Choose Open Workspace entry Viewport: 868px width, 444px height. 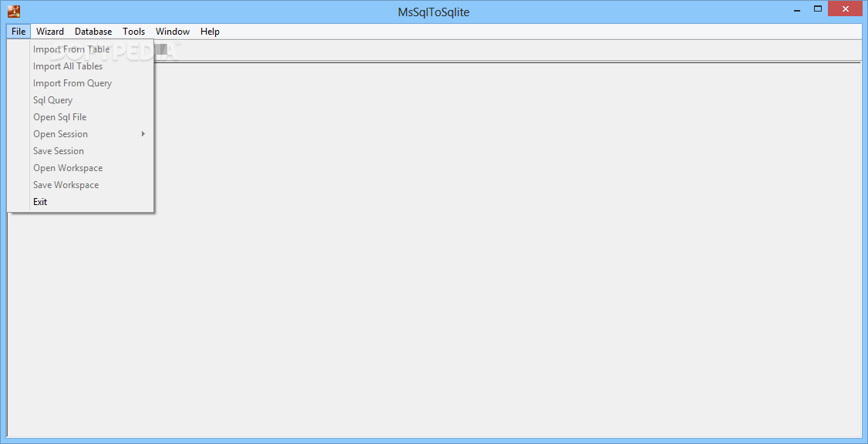tap(80, 168)
